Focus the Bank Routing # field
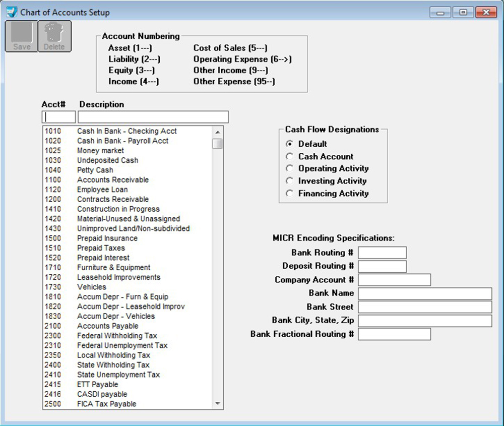The width and height of the screenshot is (504, 426). click(382, 253)
